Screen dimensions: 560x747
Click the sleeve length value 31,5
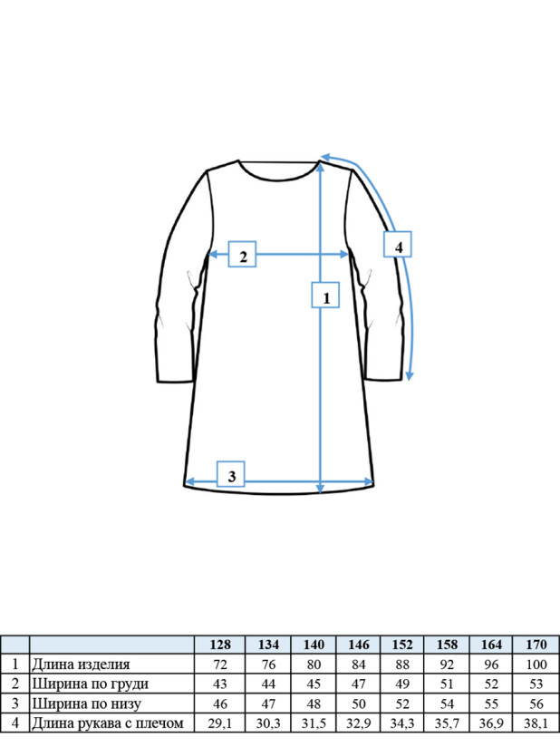(314, 723)
